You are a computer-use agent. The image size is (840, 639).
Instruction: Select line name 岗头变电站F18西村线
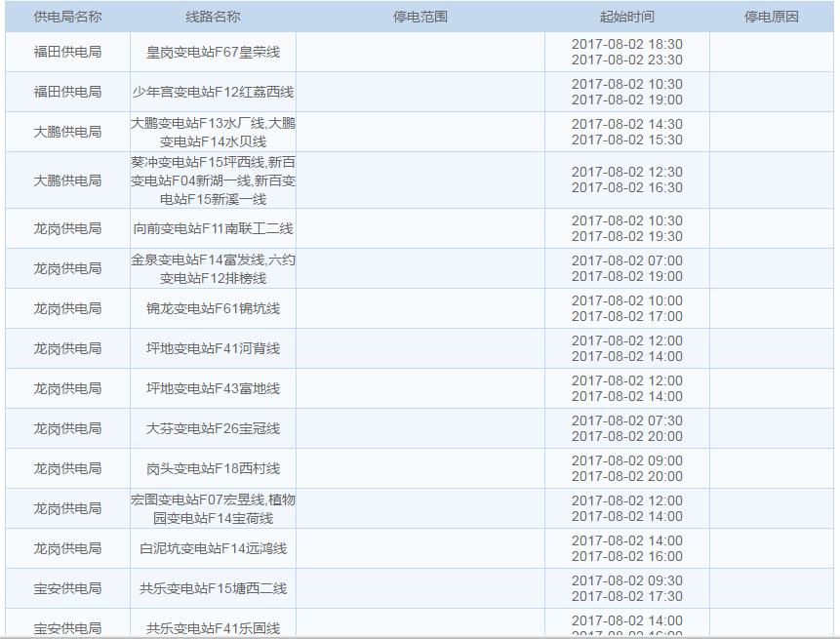pos(214,468)
